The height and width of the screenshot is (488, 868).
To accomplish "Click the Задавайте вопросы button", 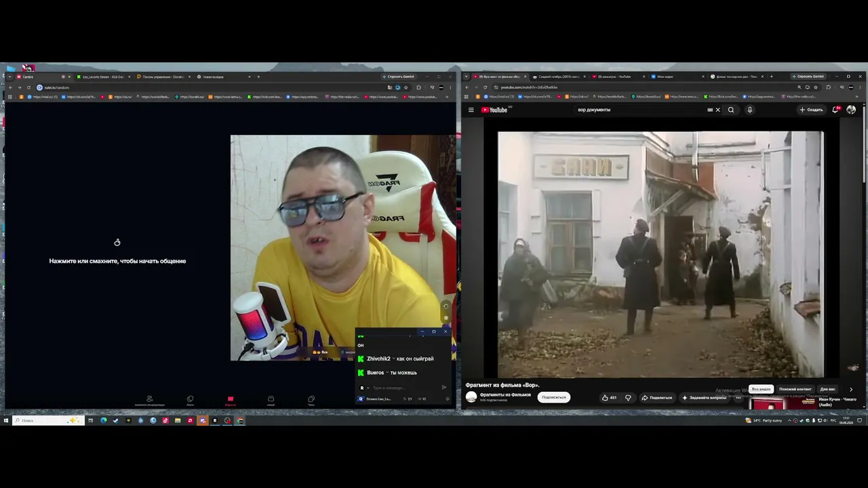I will (x=705, y=398).
